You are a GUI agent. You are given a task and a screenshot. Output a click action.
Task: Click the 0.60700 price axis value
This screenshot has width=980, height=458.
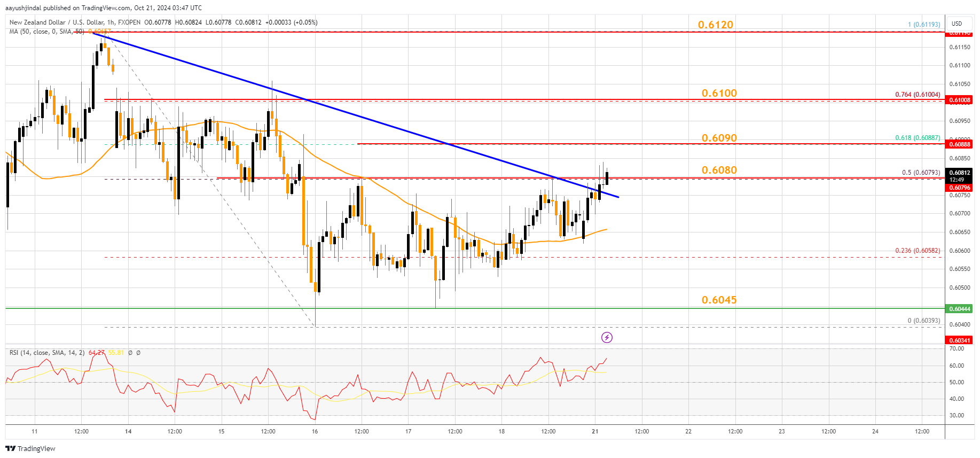coord(960,214)
